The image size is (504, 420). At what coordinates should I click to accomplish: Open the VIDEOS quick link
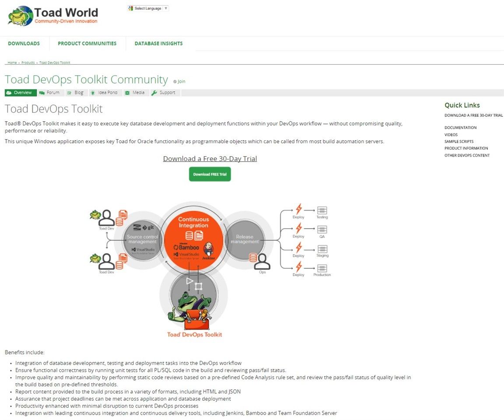tap(451, 135)
